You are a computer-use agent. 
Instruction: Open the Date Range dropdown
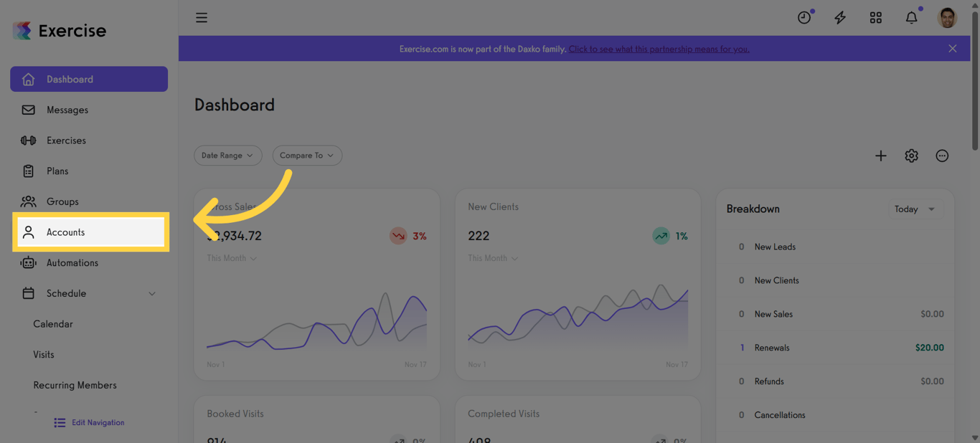(227, 155)
